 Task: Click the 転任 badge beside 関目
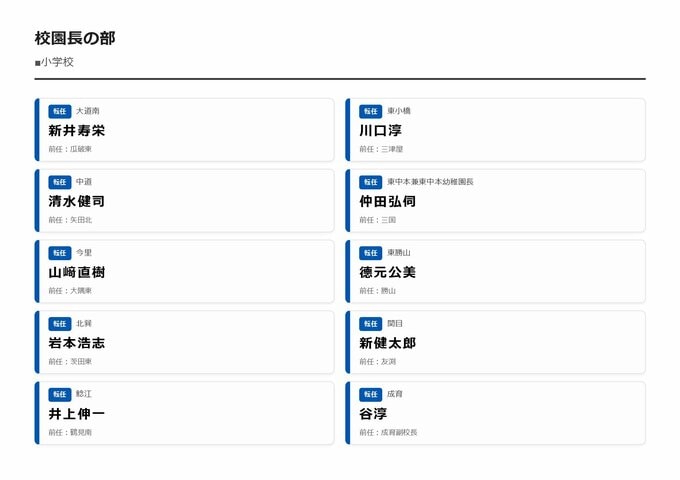click(371, 324)
